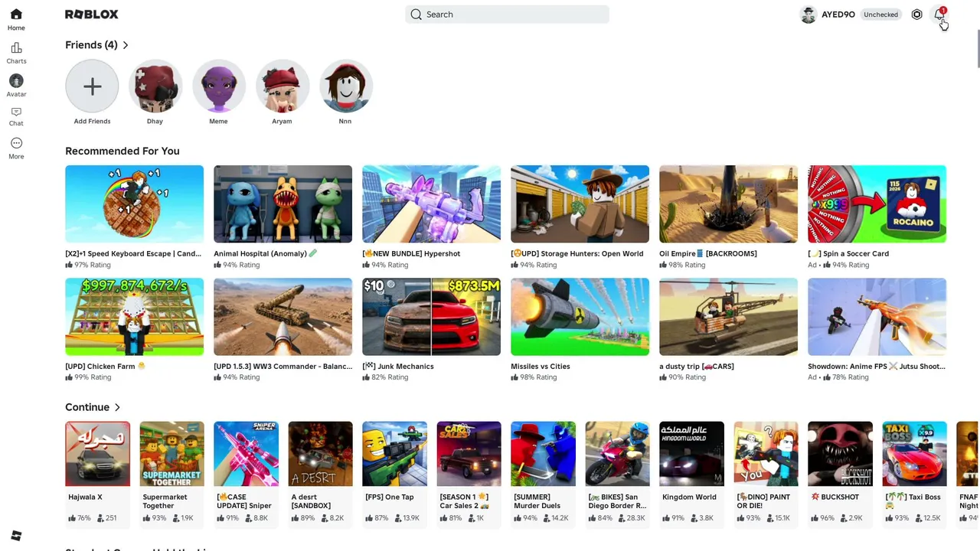Open the Friends (4) heading link

point(91,45)
